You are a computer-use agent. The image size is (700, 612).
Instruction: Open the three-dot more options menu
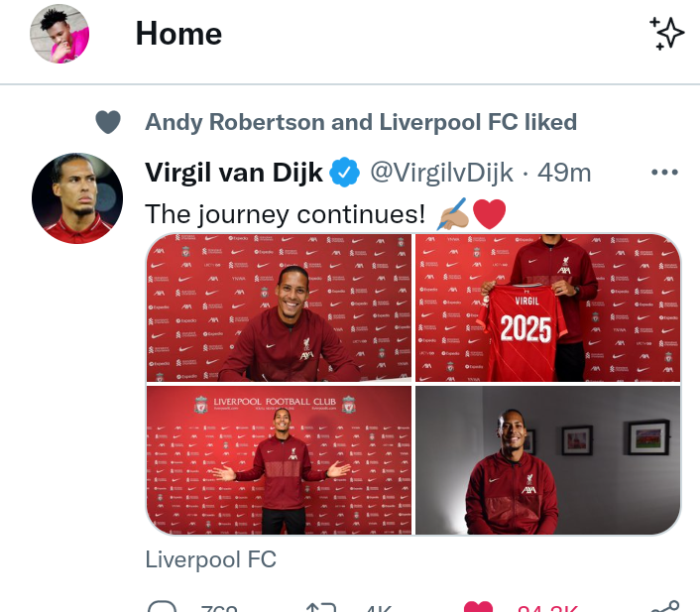pyautogui.click(x=664, y=172)
